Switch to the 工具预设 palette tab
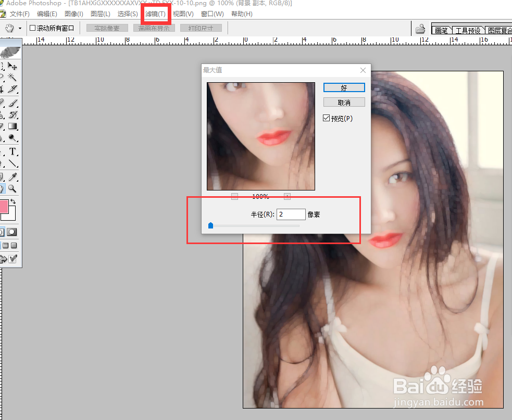 [468, 30]
